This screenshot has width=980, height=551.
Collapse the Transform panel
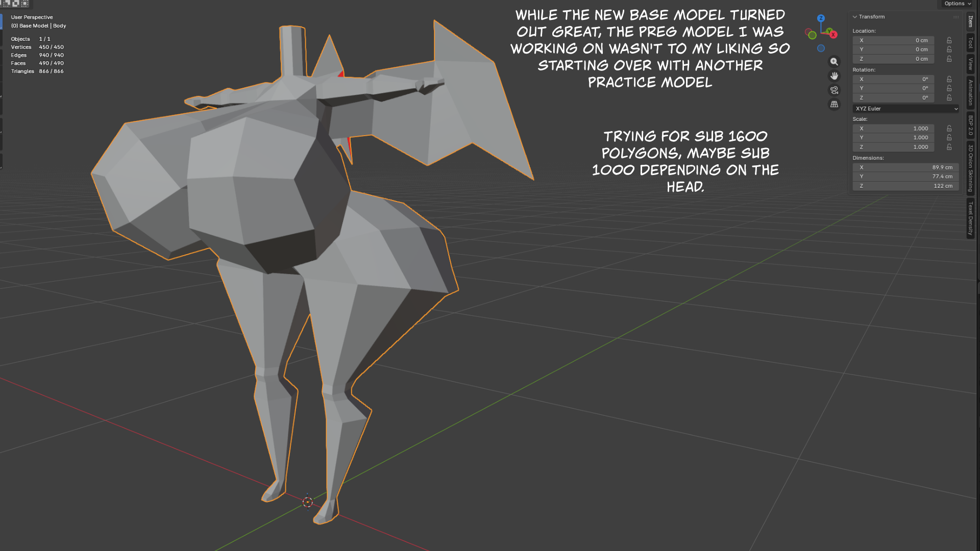click(x=855, y=17)
